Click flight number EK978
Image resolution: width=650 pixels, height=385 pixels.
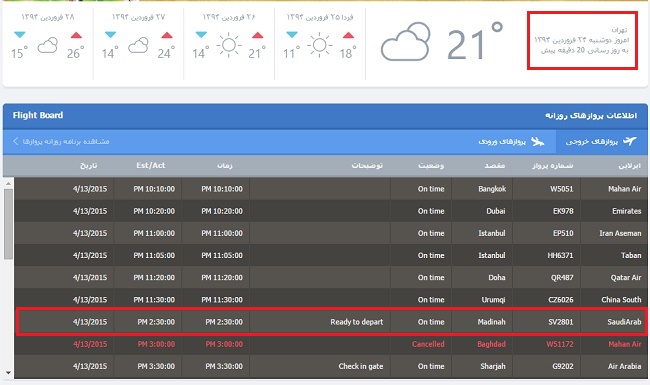tap(563, 211)
